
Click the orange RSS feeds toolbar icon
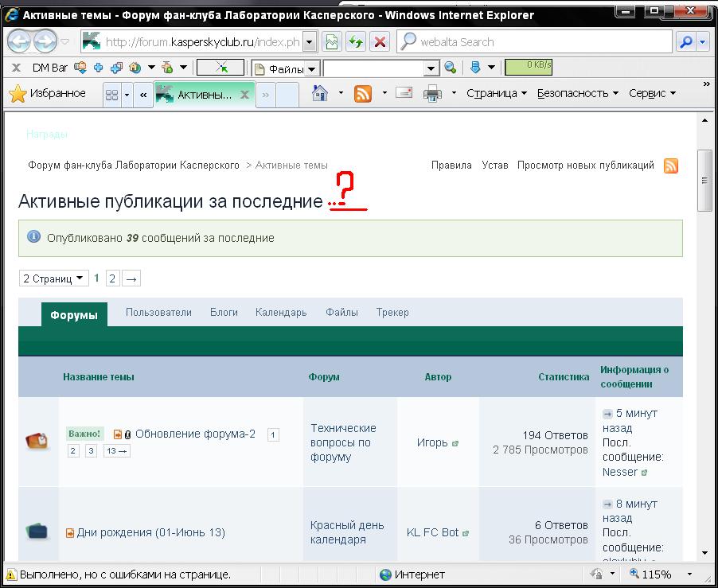coord(363,94)
